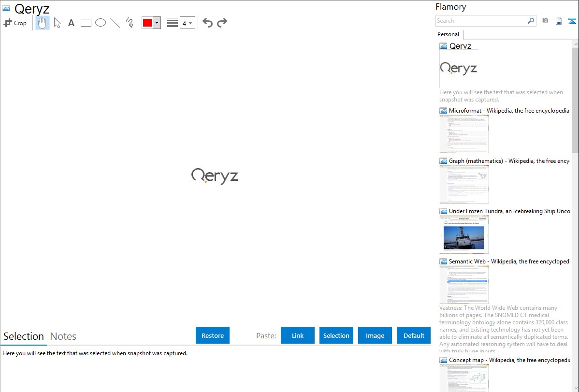
Task: Click the scroll up arrow in snapshot list
Action: click(x=575, y=44)
